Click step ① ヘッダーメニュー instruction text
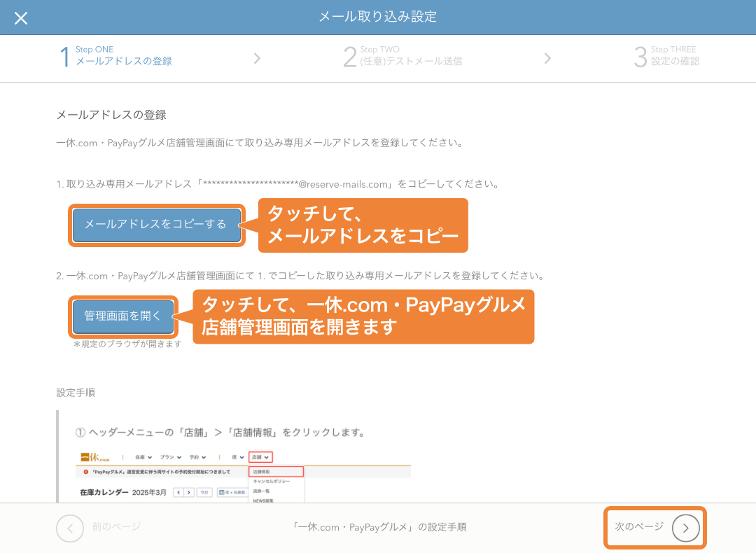Viewport: 756px width, 553px height. click(x=220, y=433)
